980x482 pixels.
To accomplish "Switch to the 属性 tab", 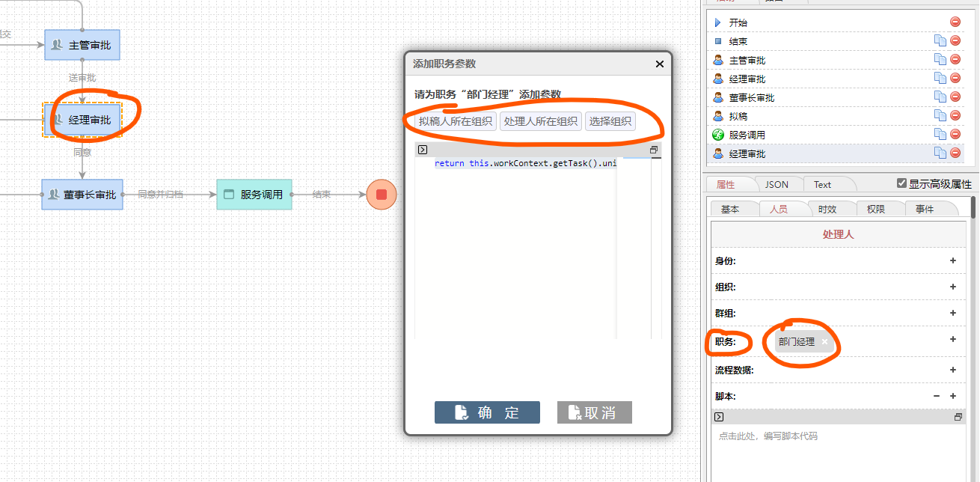I will (x=726, y=184).
